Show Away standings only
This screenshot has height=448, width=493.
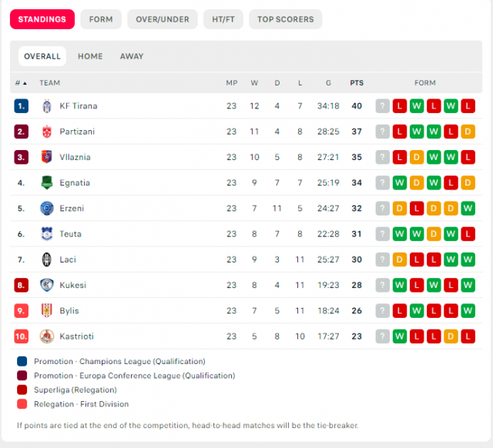pos(132,56)
